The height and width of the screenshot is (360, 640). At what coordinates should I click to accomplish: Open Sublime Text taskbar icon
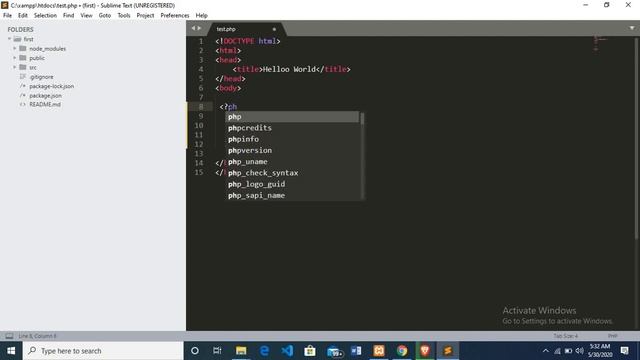pos(448,351)
